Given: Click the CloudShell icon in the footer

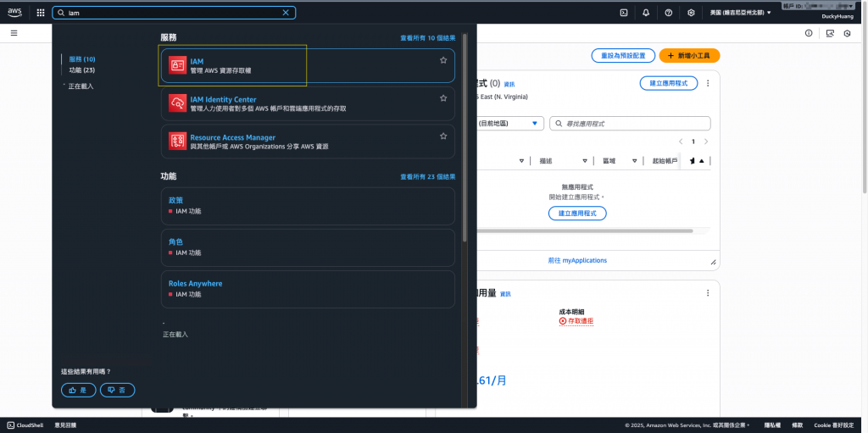Looking at the screenshot, I should coord(11,425).
